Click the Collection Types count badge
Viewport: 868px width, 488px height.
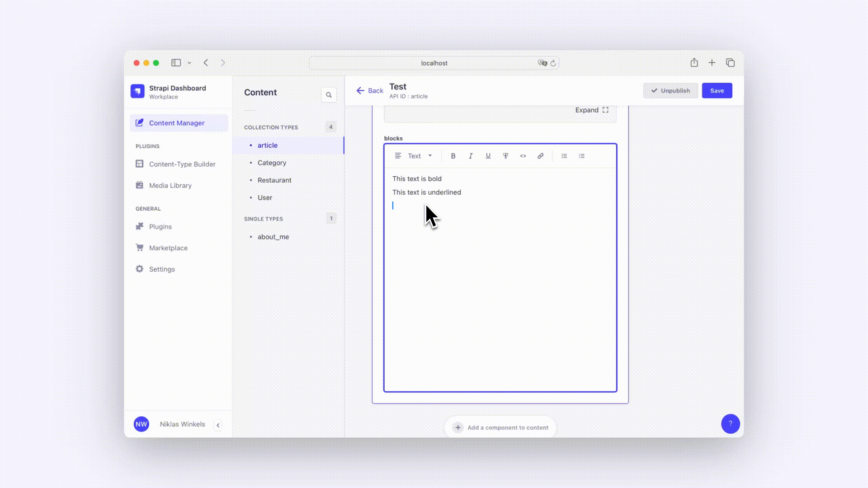(331, 127)
